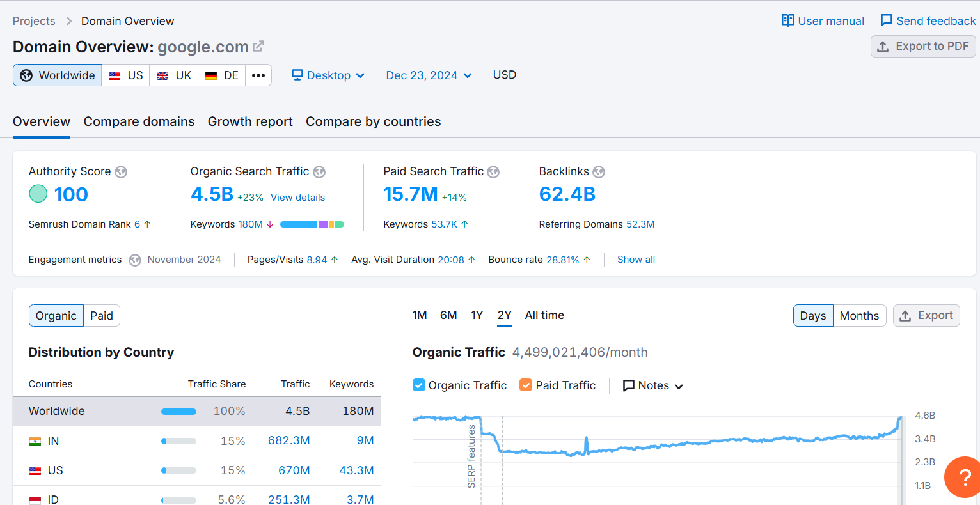Expand the Notes dropdown
The height and width of the screenshot is (505, 980).
[x=653, y=385]
